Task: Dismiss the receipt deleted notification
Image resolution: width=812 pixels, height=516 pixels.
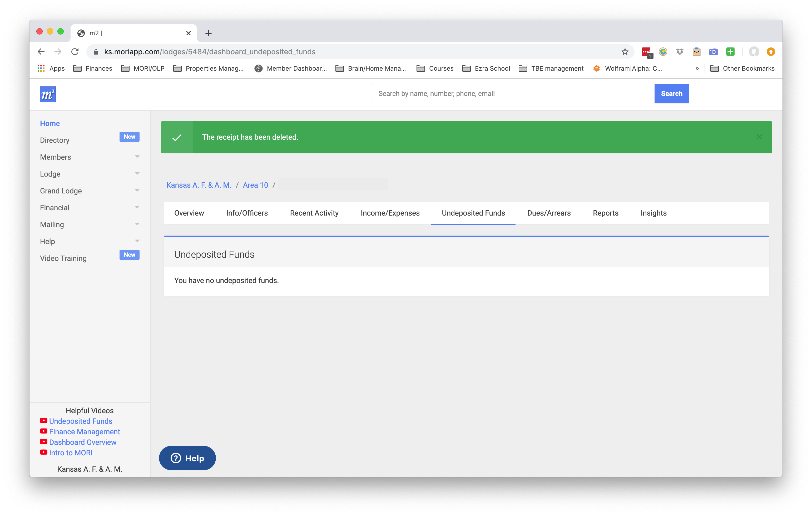Action: 759,137
